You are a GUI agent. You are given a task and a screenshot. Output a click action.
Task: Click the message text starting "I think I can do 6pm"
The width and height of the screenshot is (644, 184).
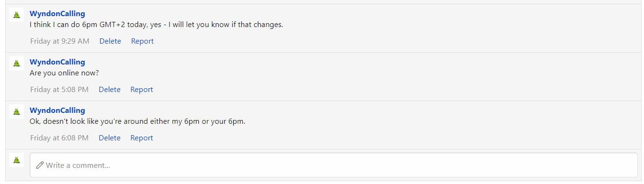pos(157,25)
